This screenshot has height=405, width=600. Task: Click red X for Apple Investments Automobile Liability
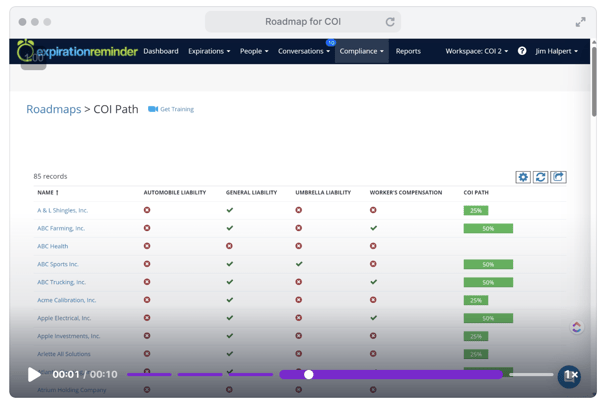[147, 336]
